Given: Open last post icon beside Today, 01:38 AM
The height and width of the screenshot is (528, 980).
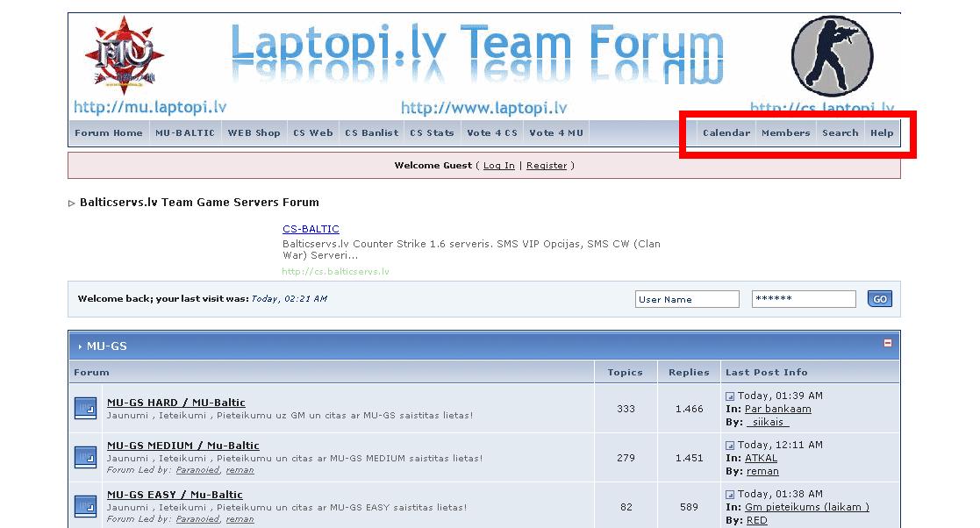Looking at the screenshot, I should [x=730, y=495].
